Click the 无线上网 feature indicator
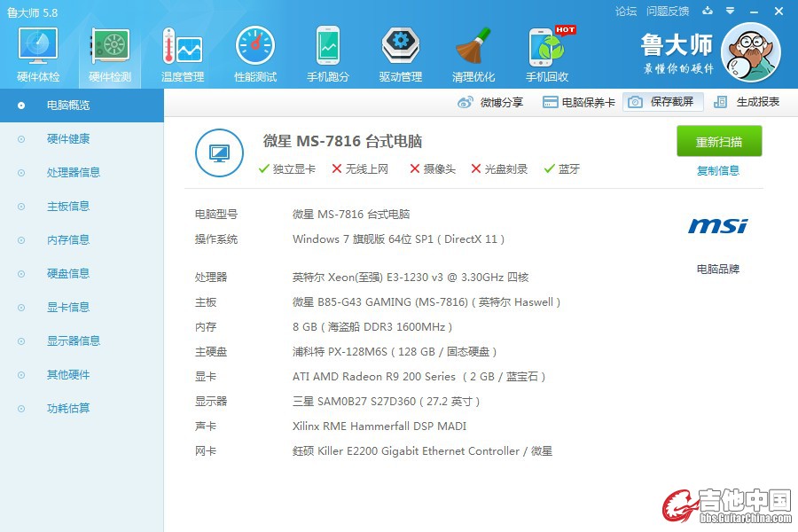The width and height of the screenshot is (798, 532). (x=360, y=169)
